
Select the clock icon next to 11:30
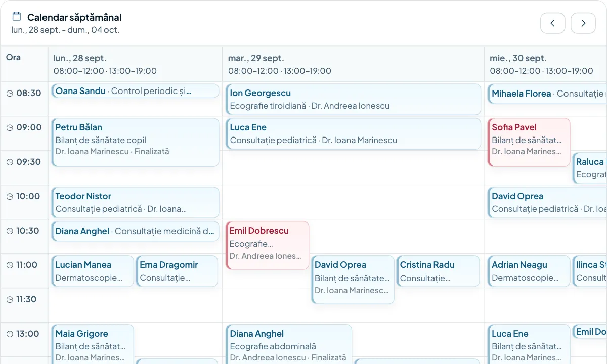(10, 299)
